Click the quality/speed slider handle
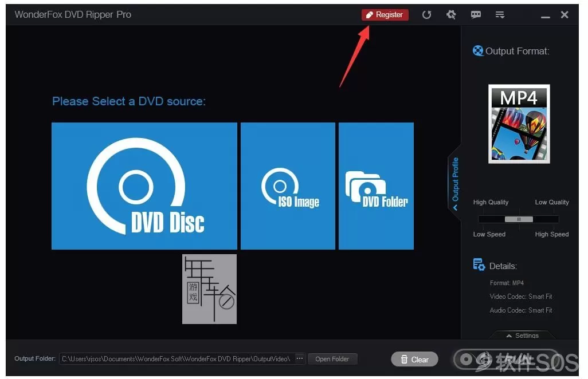 click(x=519, y=219)
